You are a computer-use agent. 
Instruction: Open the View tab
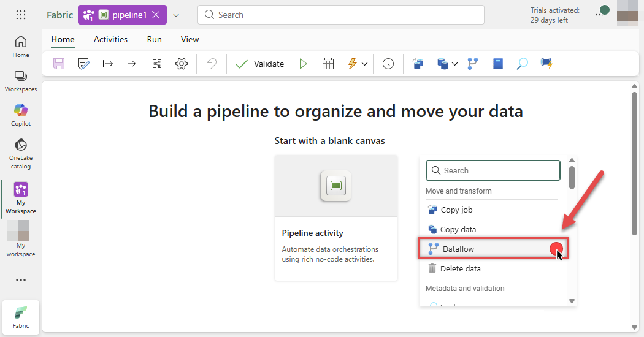click(190, 39)
